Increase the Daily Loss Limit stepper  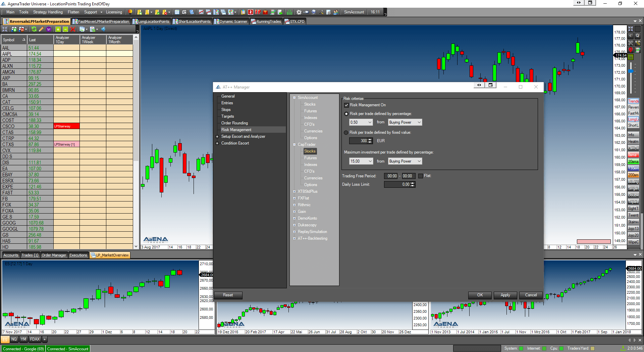pyautogui.click(x=413, y=183)
